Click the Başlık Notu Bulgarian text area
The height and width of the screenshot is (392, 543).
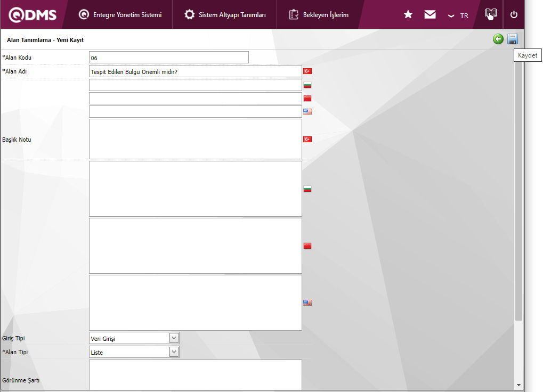196,189
